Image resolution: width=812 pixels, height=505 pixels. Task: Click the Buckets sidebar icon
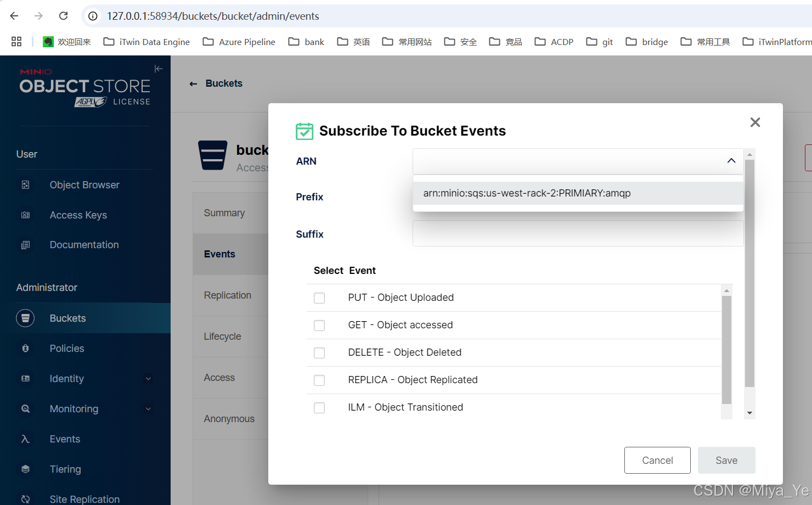coord(25,318)
